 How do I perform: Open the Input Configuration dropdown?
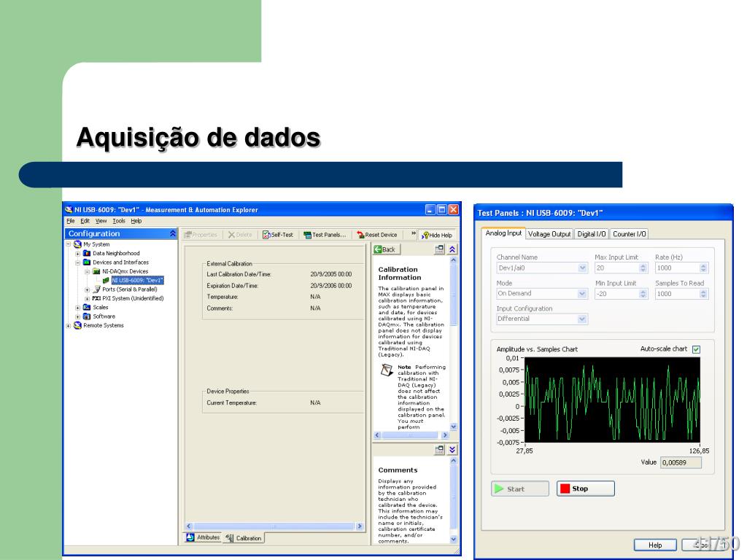pyautogui.click(x=582, y=319)
